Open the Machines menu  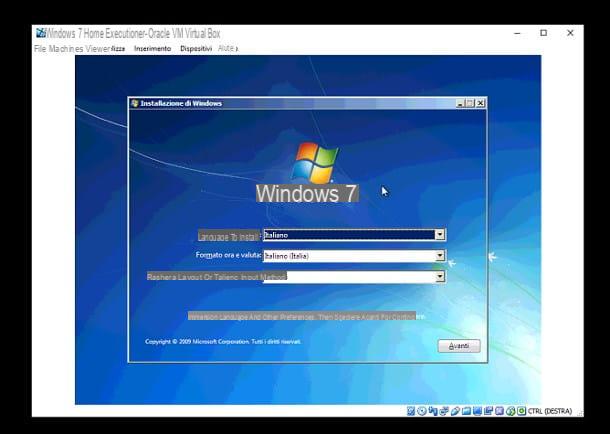tap(66, 49)
